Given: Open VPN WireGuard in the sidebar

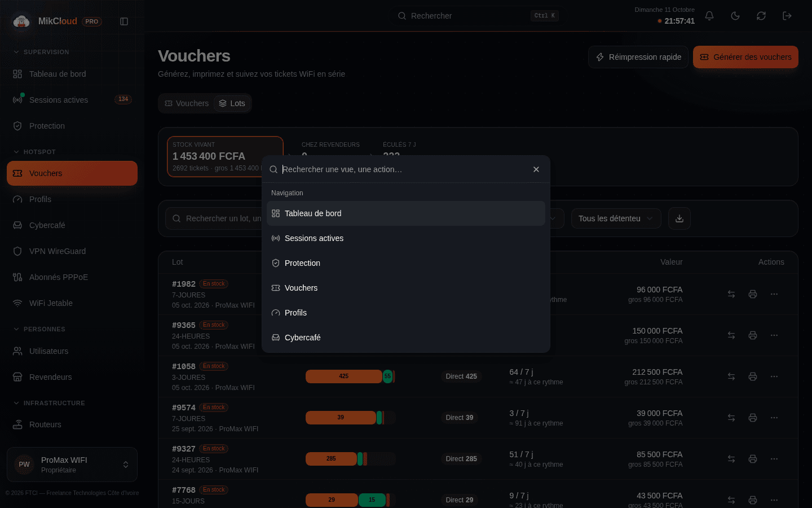Looking at the screenshot, I should [x=72, y=251].
